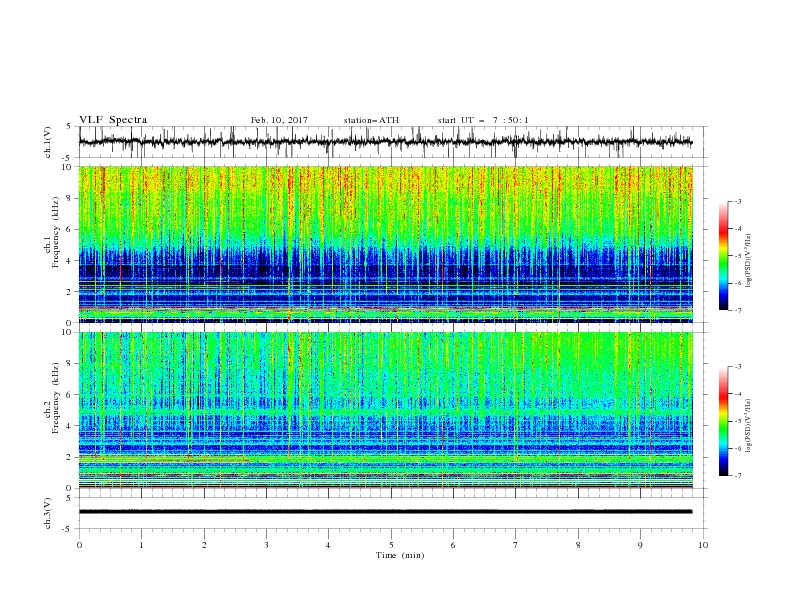The width and height of the screenshot is (792, 612).
Task: Click the "6" frequency tick of ch.1
Action: (70, 229)
